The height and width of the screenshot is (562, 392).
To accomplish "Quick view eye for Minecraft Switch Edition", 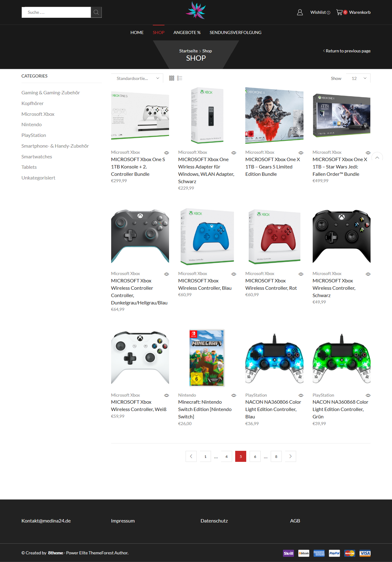I will click(234, 395).
